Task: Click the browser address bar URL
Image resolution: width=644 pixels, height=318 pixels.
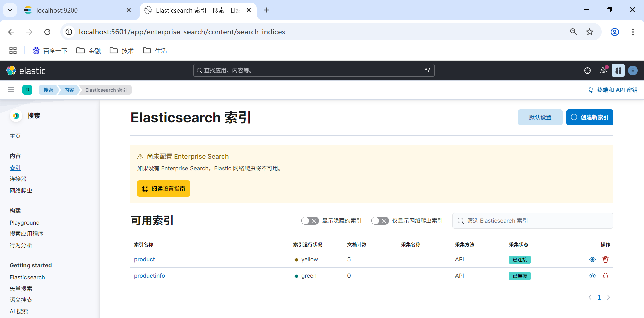Action: (182, 32)
